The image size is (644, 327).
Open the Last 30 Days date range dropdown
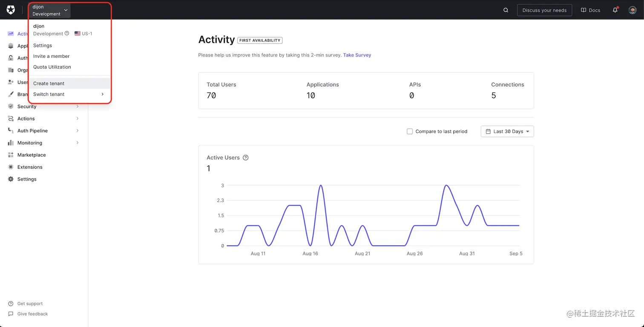(507, 131)
